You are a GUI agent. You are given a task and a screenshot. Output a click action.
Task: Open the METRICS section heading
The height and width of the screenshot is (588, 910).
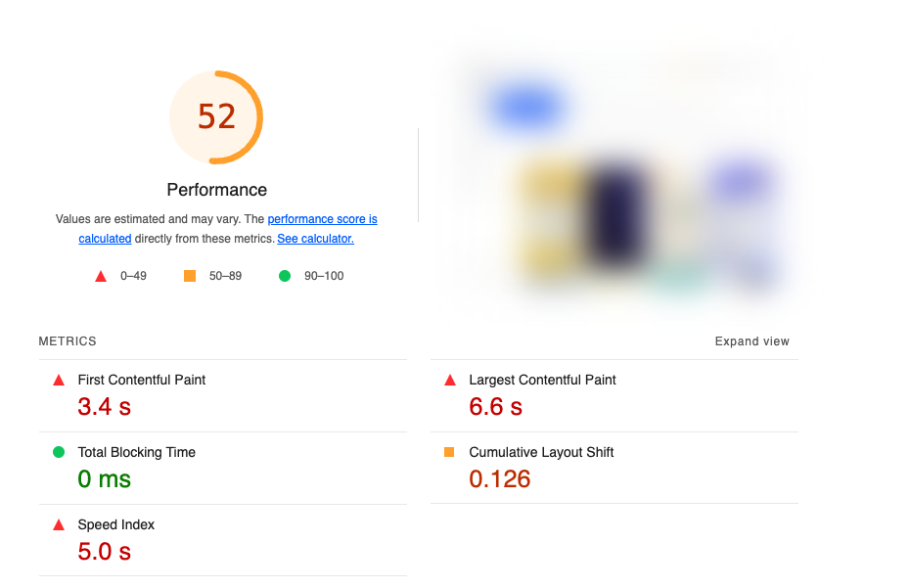point(67,341)
